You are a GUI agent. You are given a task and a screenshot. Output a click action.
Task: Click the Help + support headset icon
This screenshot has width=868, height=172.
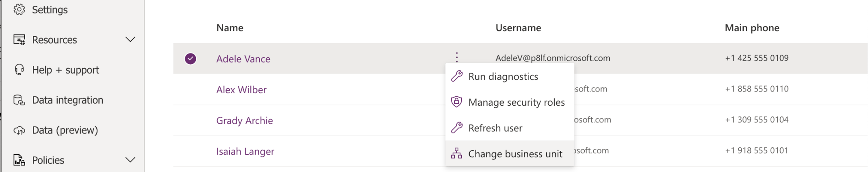pyautogui.click(x=19, y=70)
